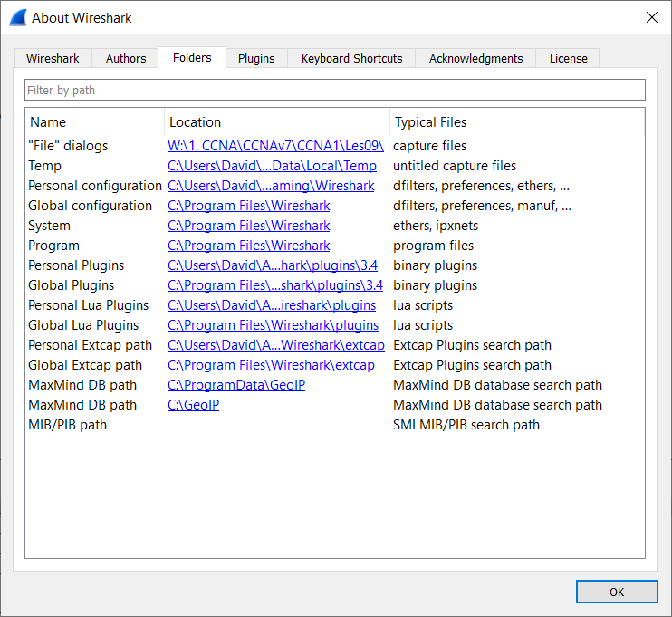Open the Global Extcap path link
This screenshot has height=617, width=672.
point(272,365)
